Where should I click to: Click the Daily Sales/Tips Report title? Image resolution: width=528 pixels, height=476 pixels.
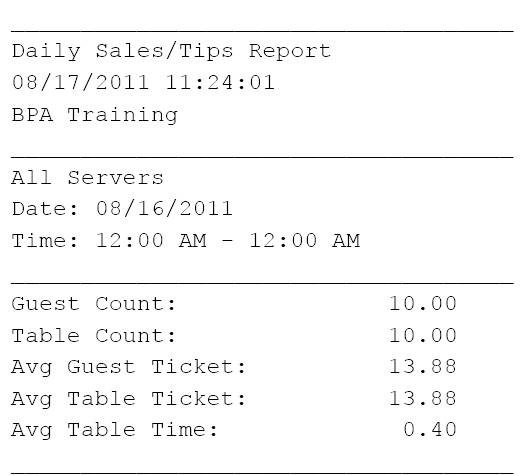tap(171, 52)
